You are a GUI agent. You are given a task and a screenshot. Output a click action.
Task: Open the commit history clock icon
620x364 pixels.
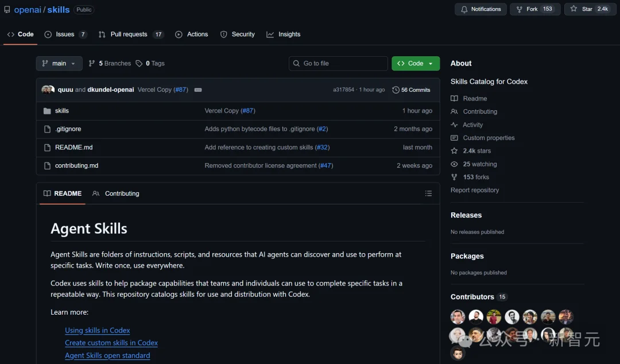pyautogui.click(x=396, y=90)
